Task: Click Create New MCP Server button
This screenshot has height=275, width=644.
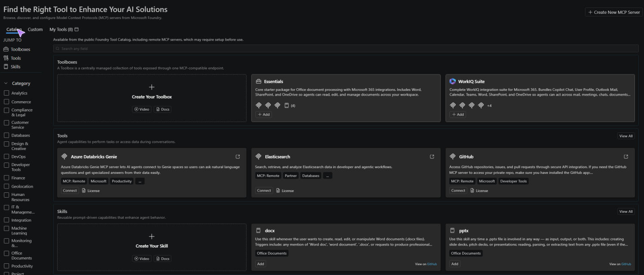Action: coord(614,12)
